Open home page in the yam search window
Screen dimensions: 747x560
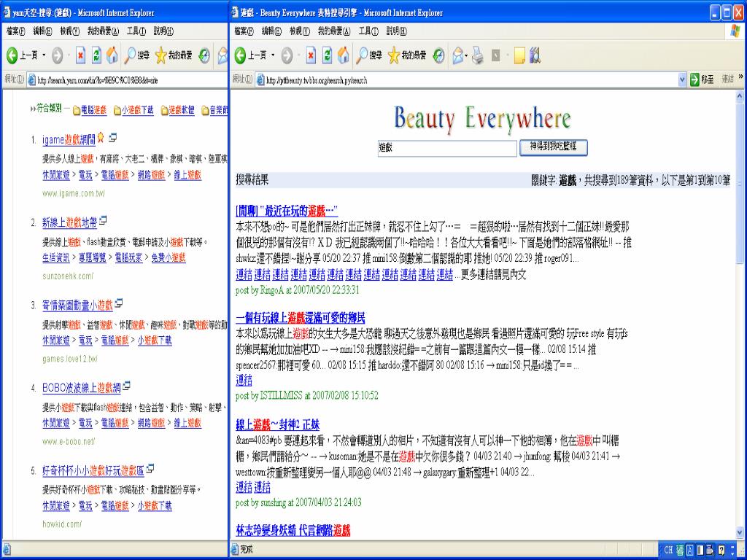point(112,55)
